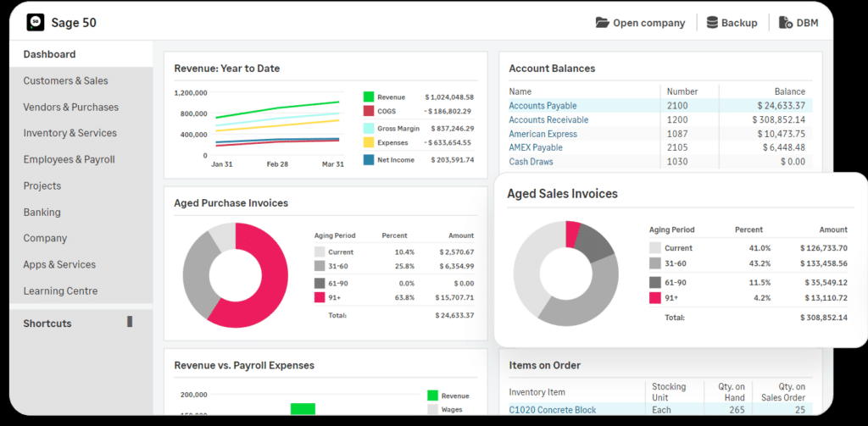Click the $ 308,852.14 Accounts Receivable balance
Viewport: 868px width, 426px height.
pos(778,119)
